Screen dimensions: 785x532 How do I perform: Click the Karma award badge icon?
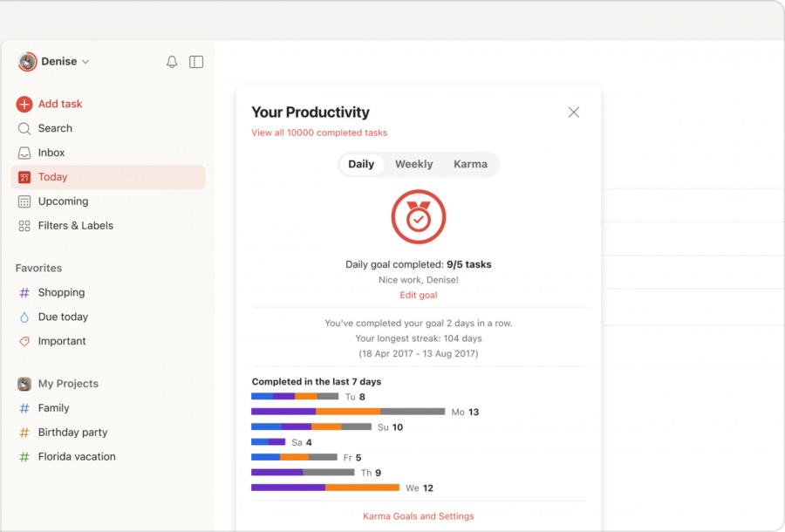coord(418,216)
